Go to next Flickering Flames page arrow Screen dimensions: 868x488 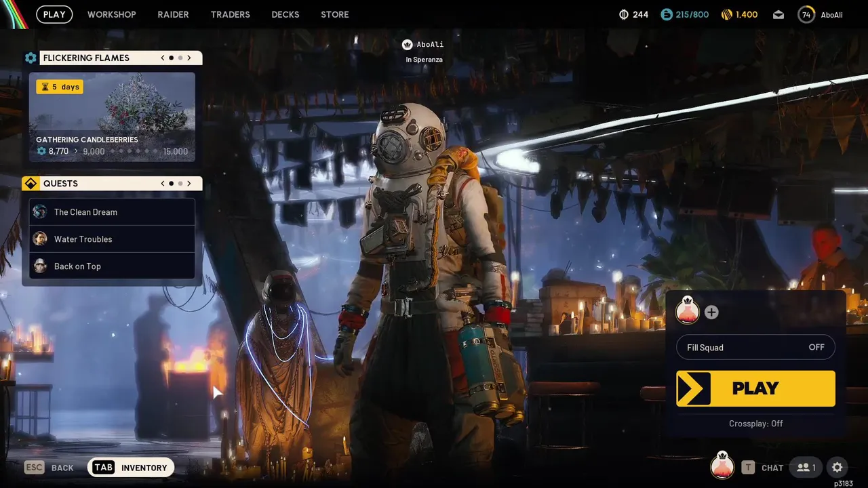(x=189, y=58)
